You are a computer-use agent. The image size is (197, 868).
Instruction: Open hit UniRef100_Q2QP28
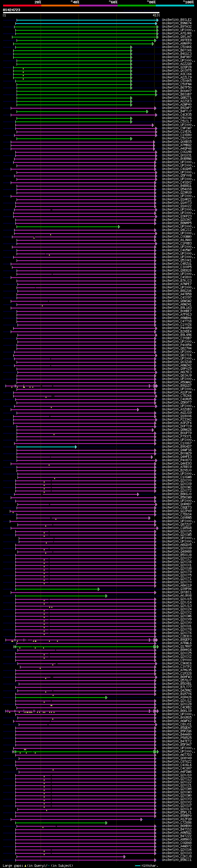tap(176, 67)
